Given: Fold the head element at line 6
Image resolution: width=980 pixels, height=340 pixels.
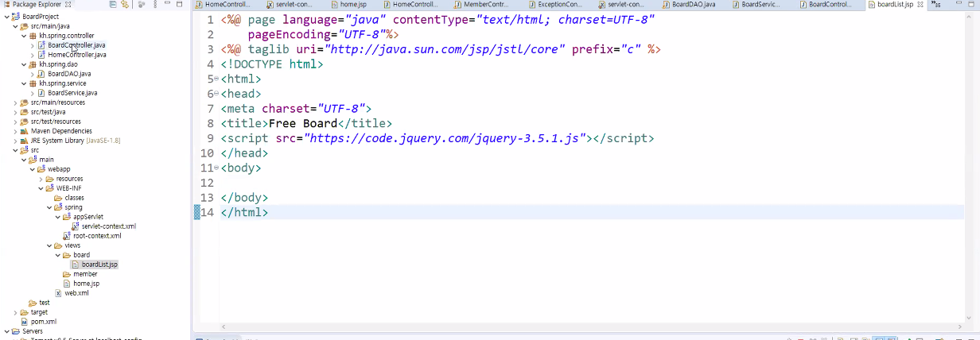Looking at the screenshot, I should tap(216, 94).
